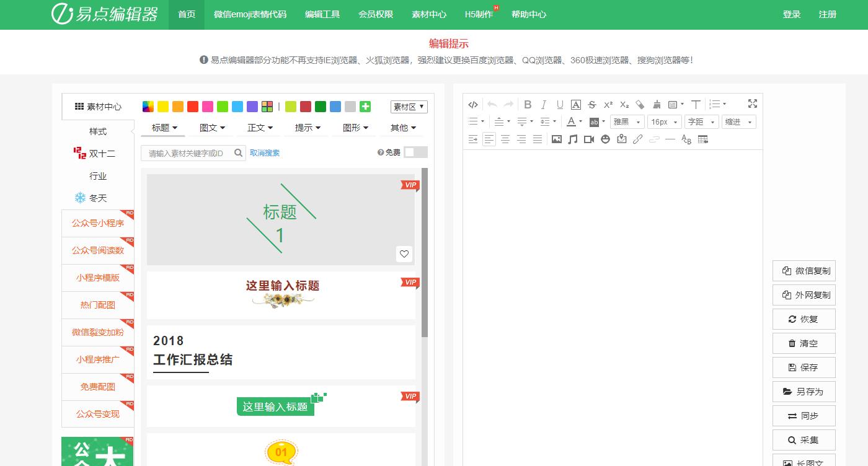This screenshot has width=868, height=466.
Task: Click the 微信复制 button
Action: [804, 270]
